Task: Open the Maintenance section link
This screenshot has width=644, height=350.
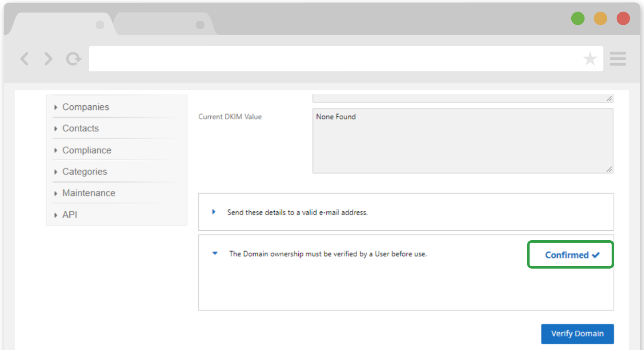Action: tap(89, 193)
